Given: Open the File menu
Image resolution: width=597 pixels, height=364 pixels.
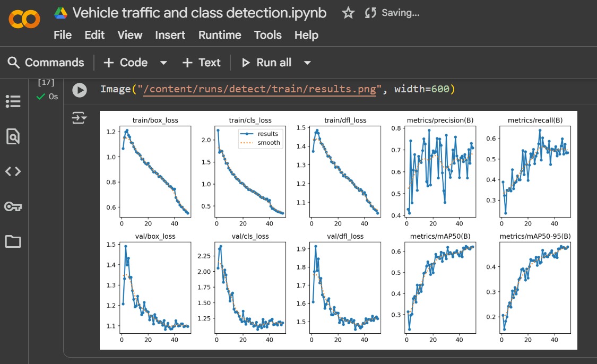Looking at the screenshot, I should 63,35.
